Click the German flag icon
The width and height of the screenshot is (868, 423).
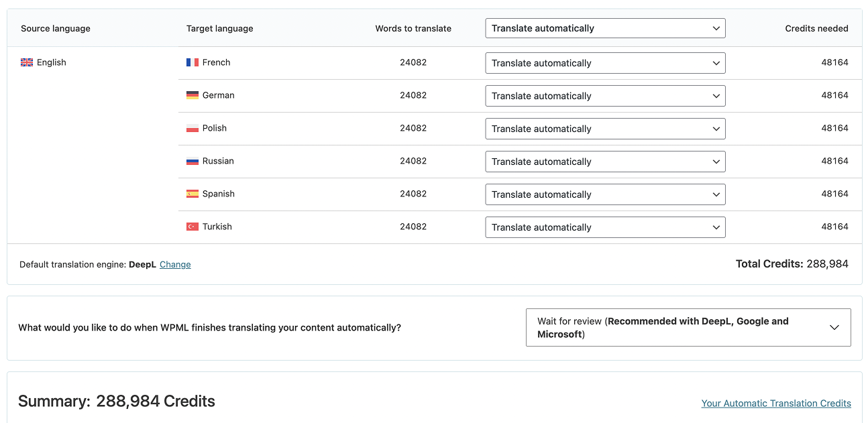point(193,95)
